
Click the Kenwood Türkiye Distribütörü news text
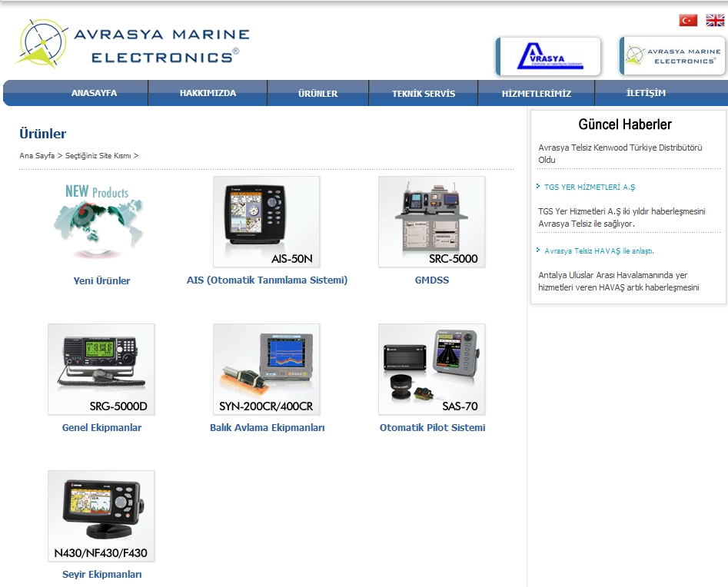point(620,154)
